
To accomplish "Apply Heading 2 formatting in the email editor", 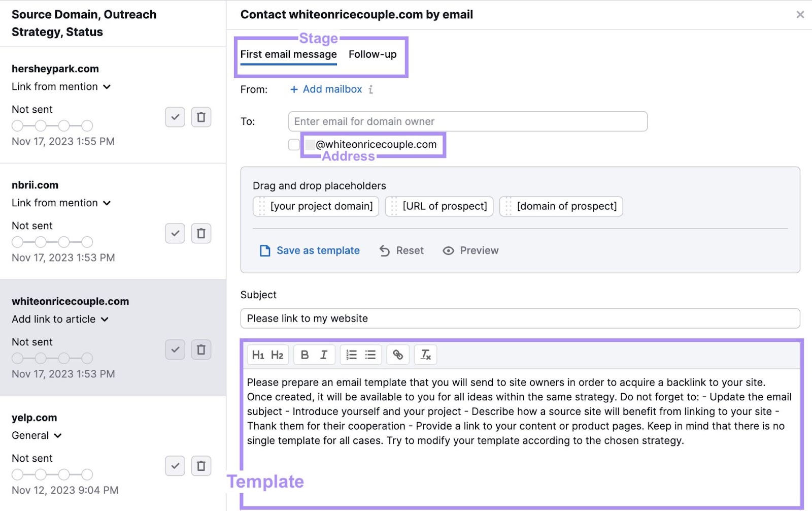I will click(277, 355).
